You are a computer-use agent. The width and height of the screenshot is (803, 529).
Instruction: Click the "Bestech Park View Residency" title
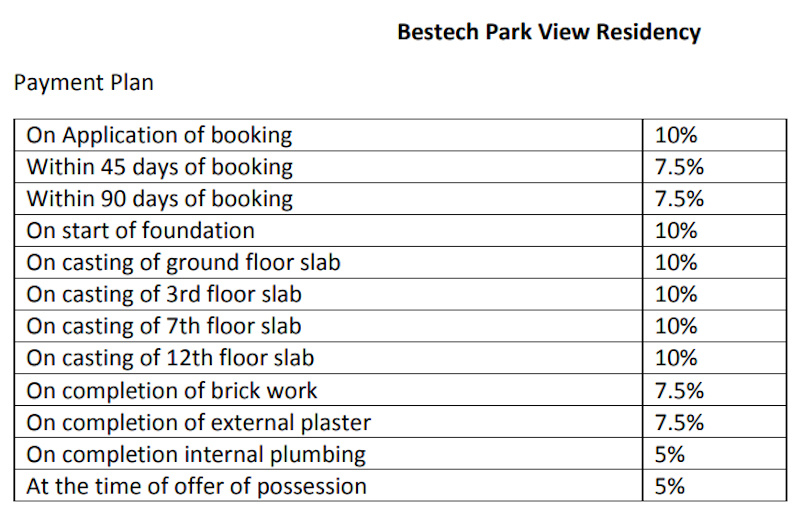coord(548,32)
